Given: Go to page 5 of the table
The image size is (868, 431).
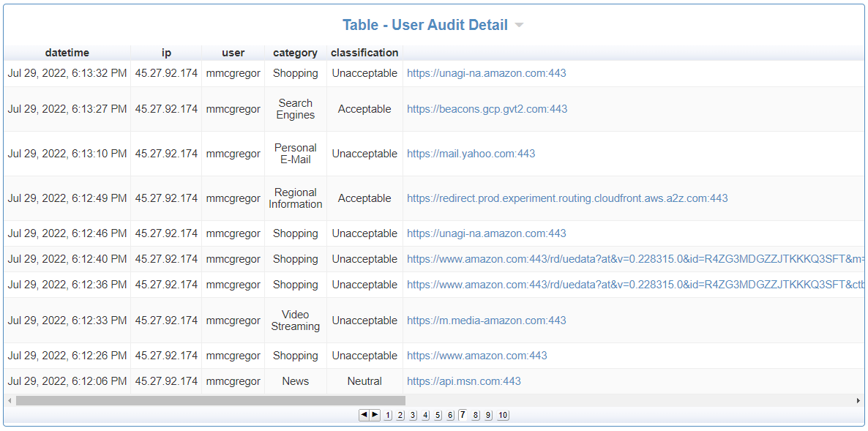Looking at the screenshot, I should click(x=438, y=415).
